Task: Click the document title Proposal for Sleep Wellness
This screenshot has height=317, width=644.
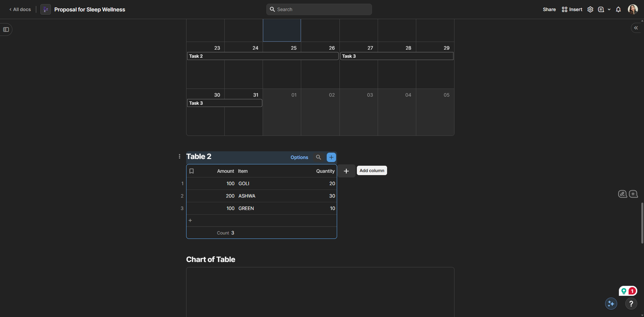Action: (90, 9)
